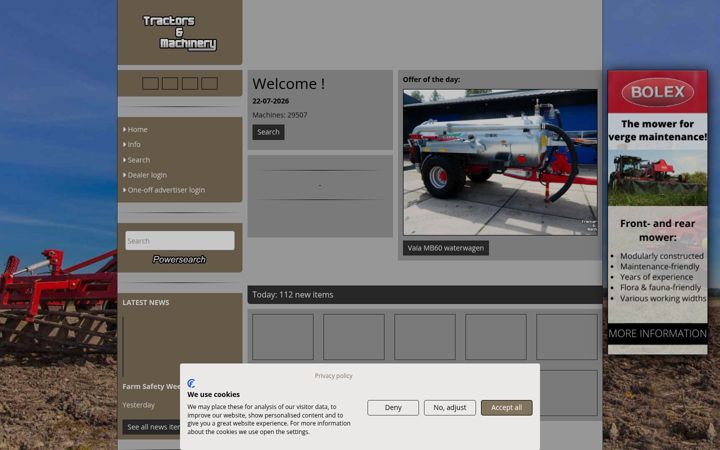720x450 pixels.
Task: Click the Vaia MB60 waterwagen button
Action: pyautogui.click(x=445, y=248)
